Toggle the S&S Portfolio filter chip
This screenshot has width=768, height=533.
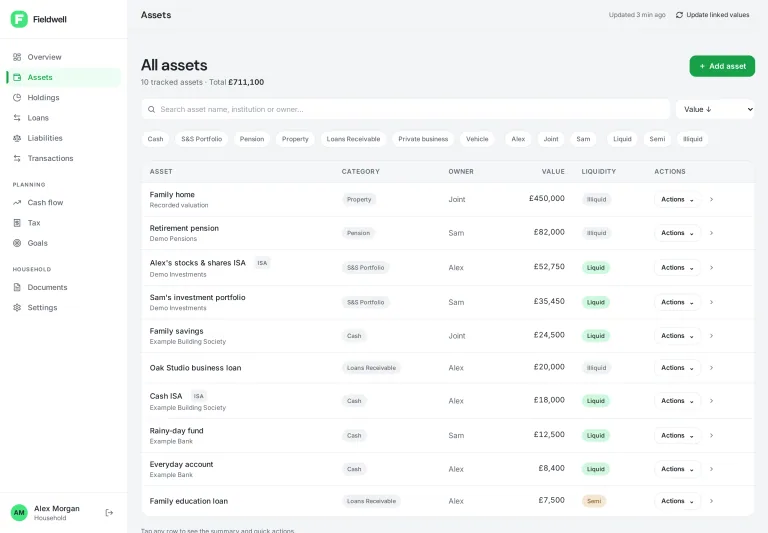click(x=201, y=139)
